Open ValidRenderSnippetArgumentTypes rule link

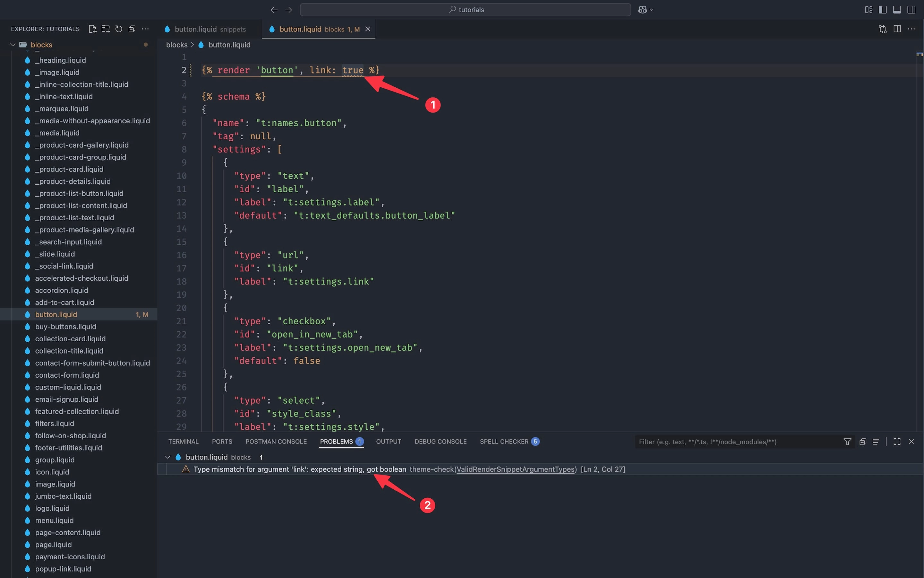(516, 469)
